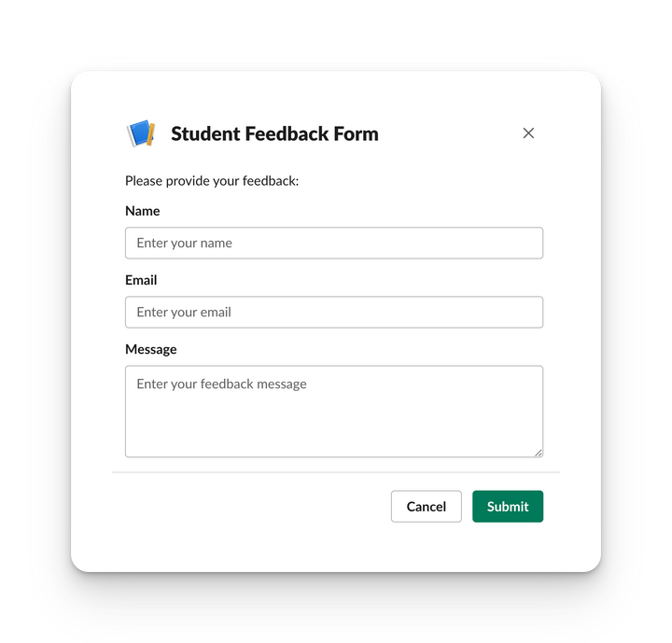Click the "Student Feedback Form" heading
Screen dimensions: 672x643
pyautogui.click(x=274, y=133)
